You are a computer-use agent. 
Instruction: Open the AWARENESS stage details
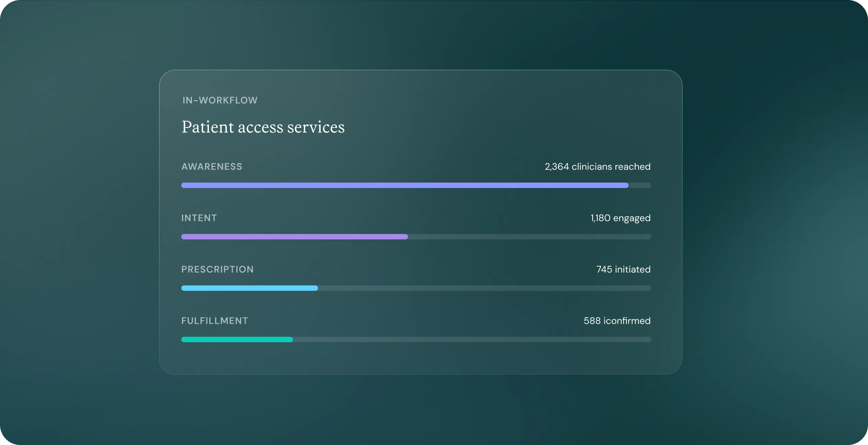(x=212, y=166)
